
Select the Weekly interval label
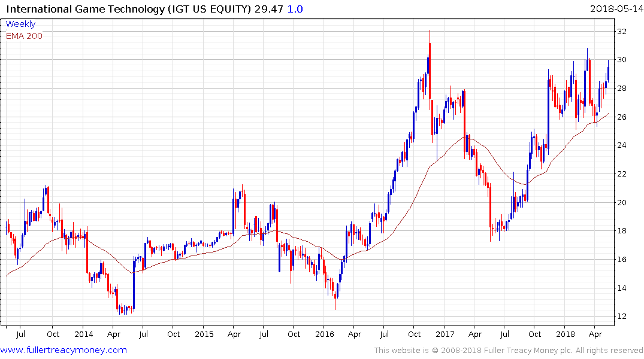pos(20,24)
